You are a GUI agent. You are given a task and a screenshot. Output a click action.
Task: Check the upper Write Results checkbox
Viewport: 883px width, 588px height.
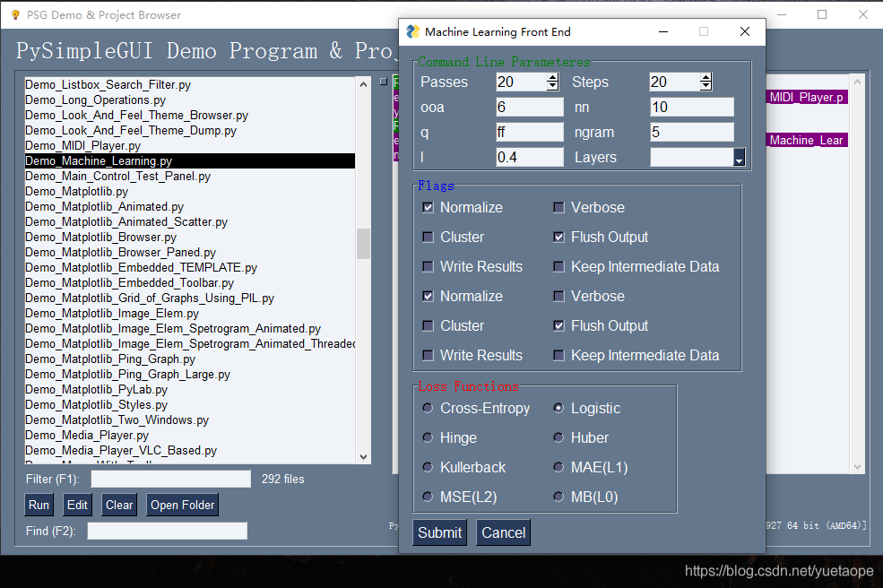coord(428,266)
